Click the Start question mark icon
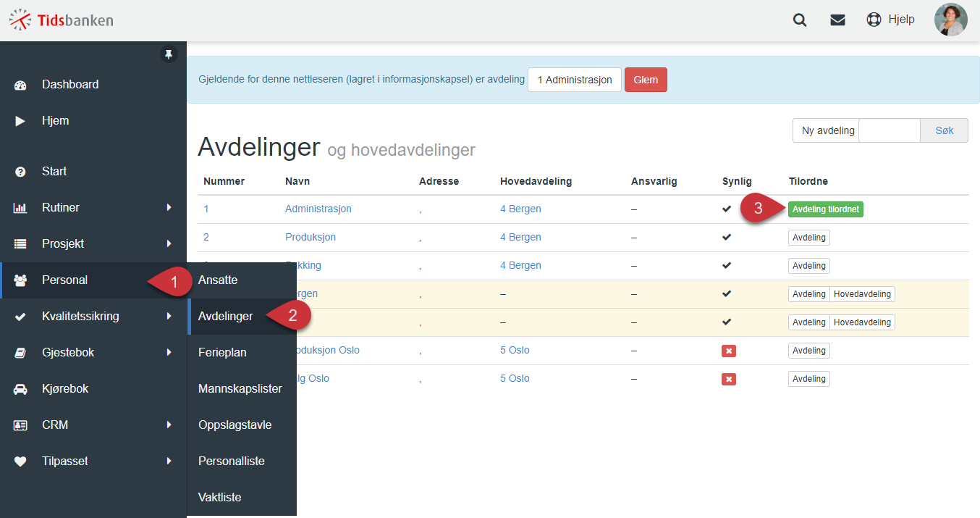 (20, 172)
